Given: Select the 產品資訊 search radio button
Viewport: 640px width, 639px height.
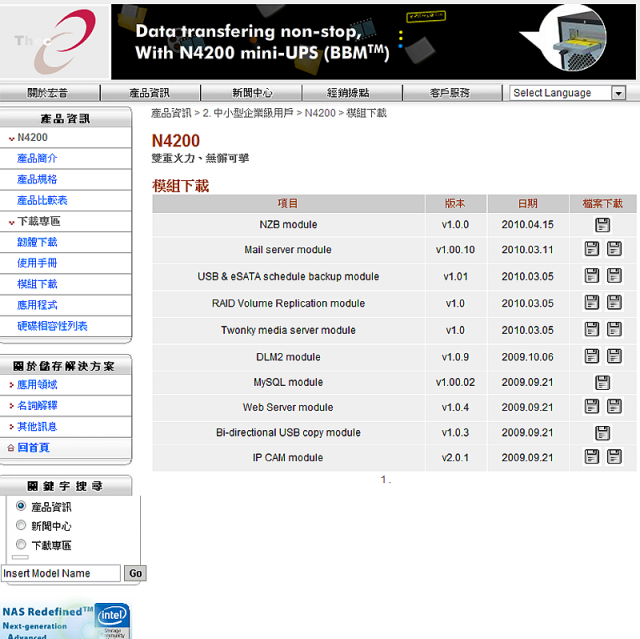Looking at the screenshot, I should pos(21,506).
